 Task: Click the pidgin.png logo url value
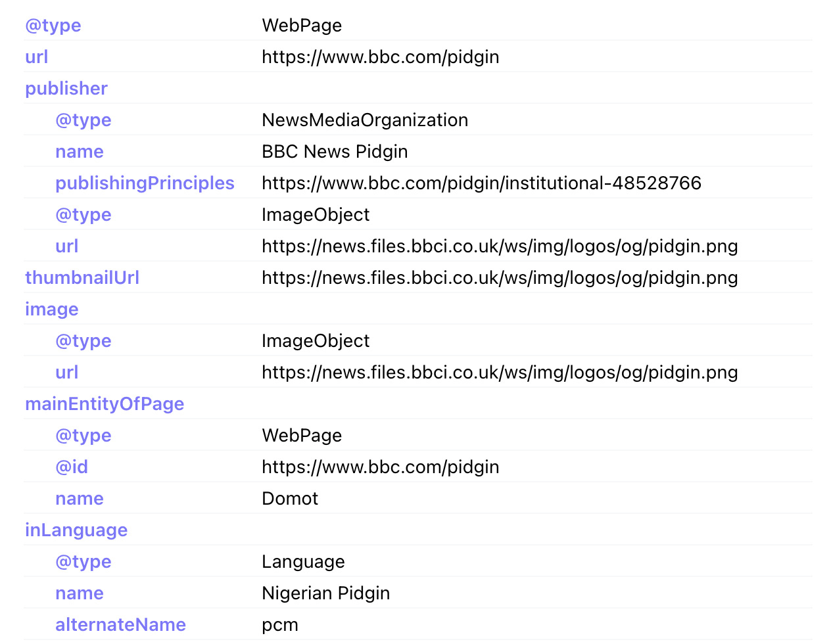(500, 246)
